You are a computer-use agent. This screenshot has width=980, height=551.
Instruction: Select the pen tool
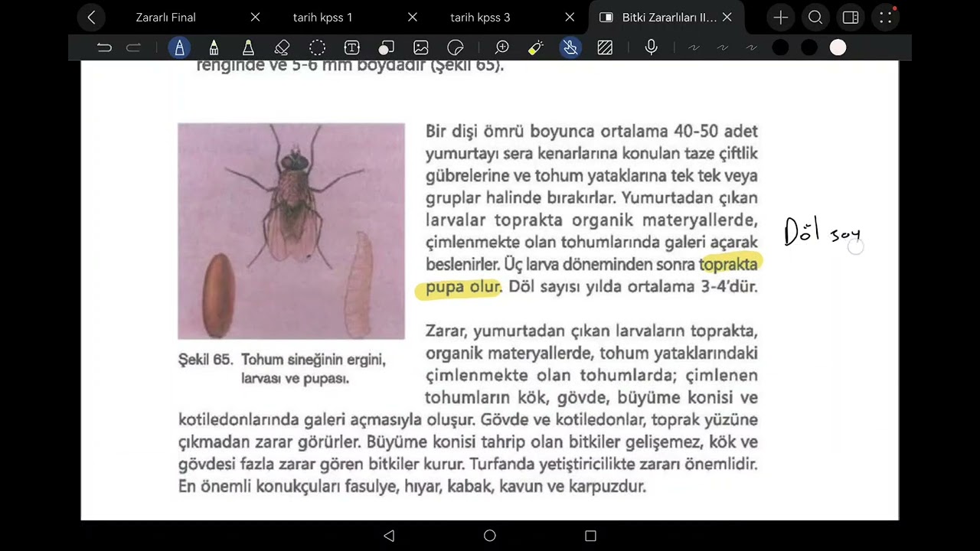click(179, 47)
